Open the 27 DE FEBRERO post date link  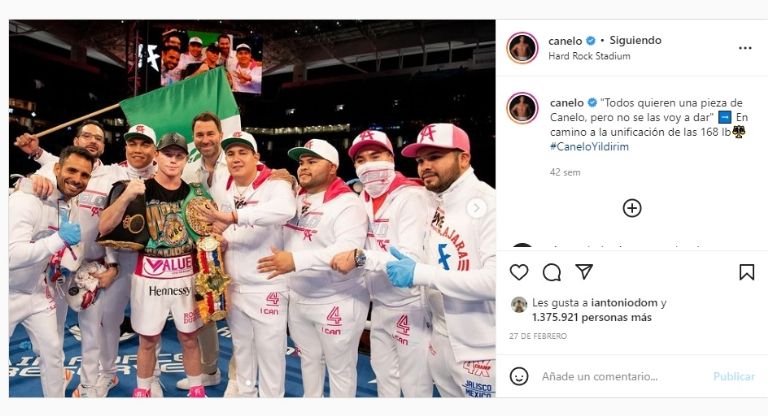pos(538,336)
